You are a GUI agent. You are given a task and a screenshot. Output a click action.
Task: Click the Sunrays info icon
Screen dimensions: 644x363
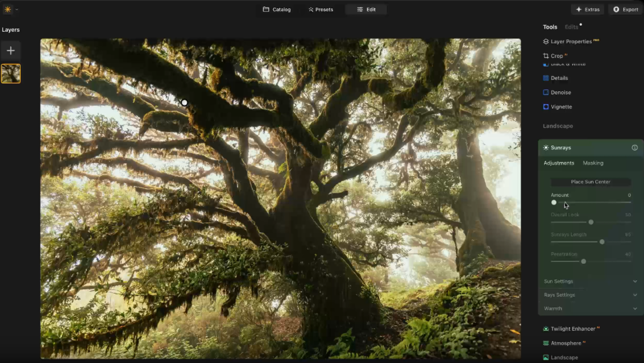coord(635,148)
